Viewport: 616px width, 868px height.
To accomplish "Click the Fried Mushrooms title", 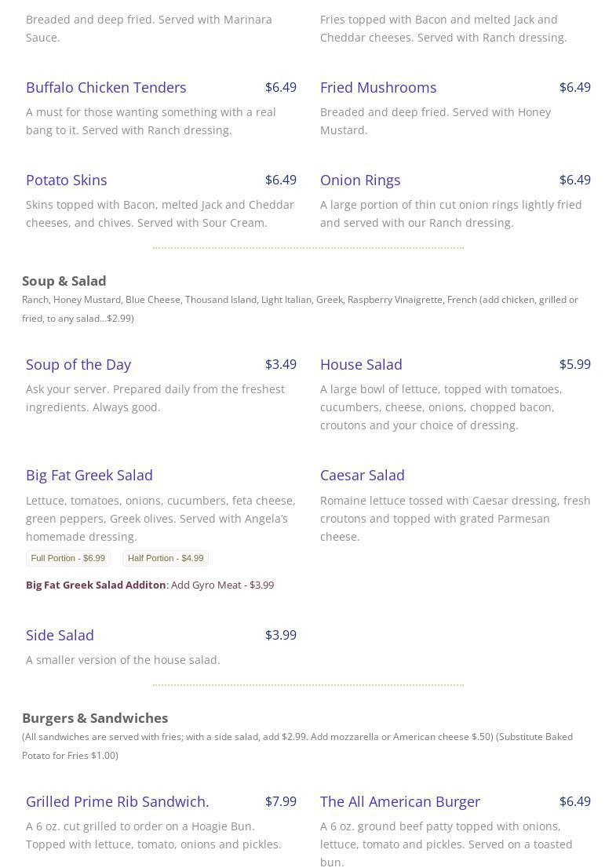I will click(378, 87).
